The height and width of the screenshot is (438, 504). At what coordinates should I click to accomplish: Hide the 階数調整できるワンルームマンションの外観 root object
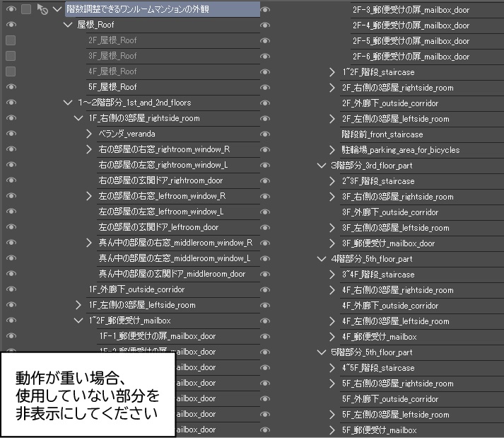pos(11,9)
